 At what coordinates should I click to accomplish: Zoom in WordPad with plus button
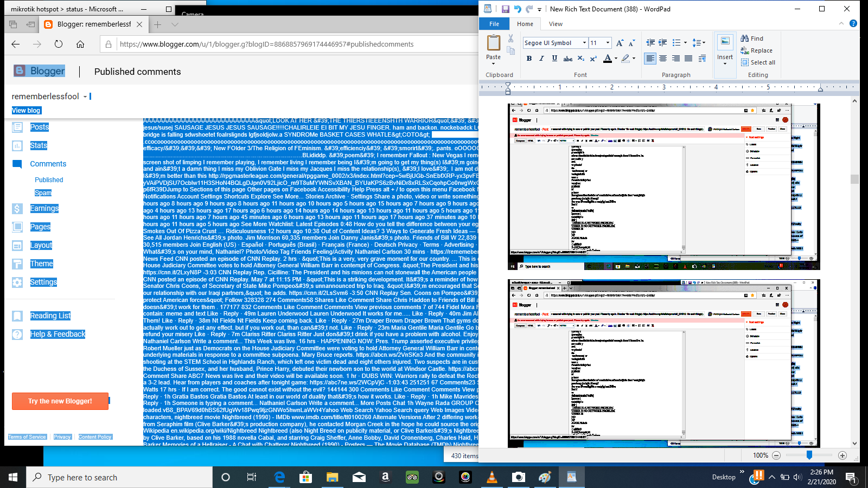[843, 455]
